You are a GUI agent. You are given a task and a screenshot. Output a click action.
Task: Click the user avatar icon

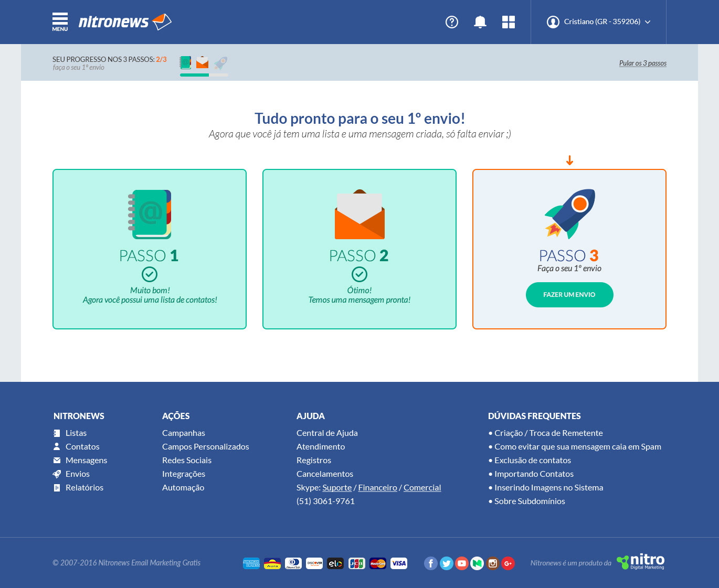pos(553,22)
